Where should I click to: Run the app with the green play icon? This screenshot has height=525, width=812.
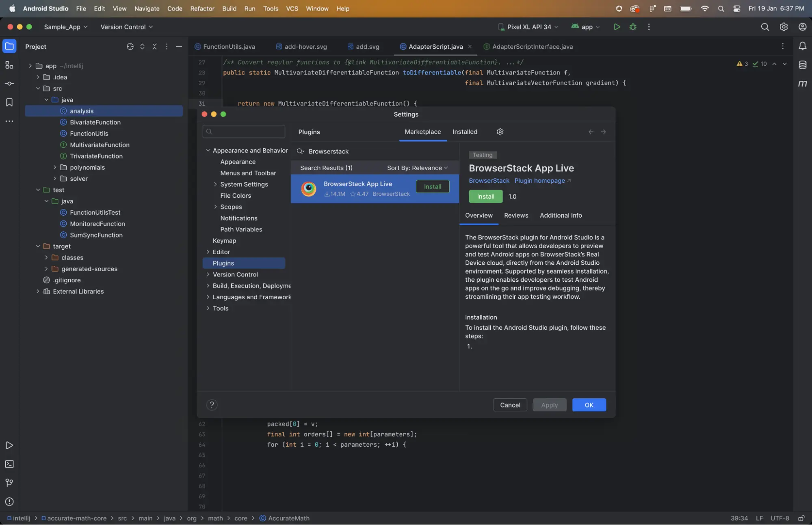(617, 27)
